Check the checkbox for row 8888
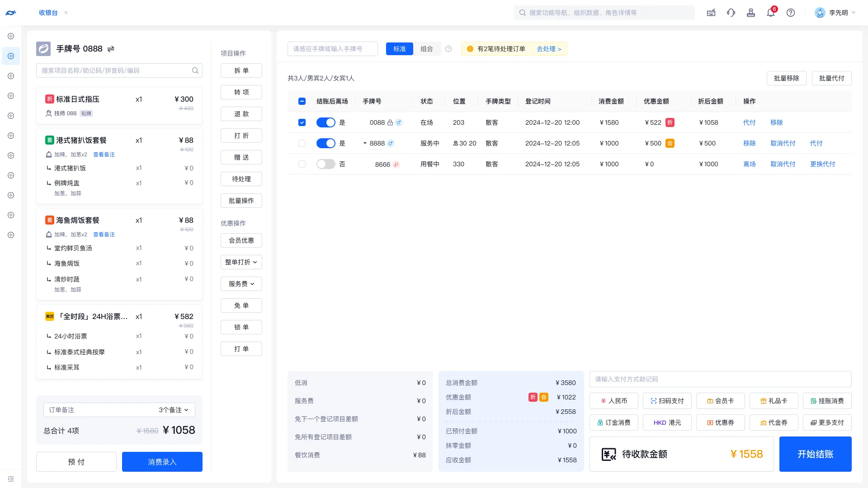Image resolution: width=868 pixels, height=488 pixels. pos(302,143)
